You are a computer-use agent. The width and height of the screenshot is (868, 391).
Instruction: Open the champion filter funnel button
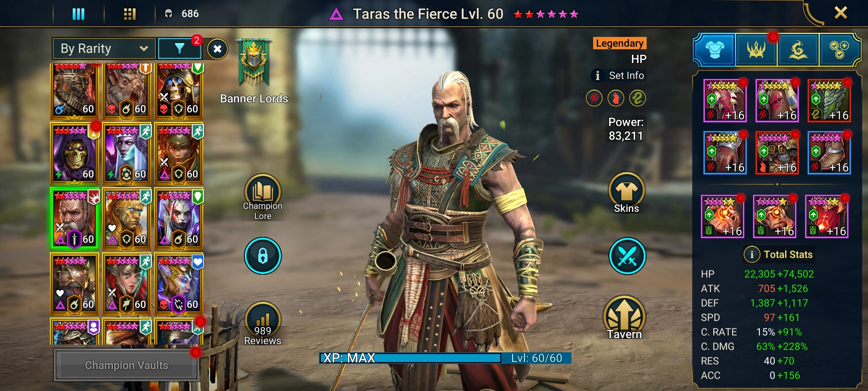[x=180, y=49]
